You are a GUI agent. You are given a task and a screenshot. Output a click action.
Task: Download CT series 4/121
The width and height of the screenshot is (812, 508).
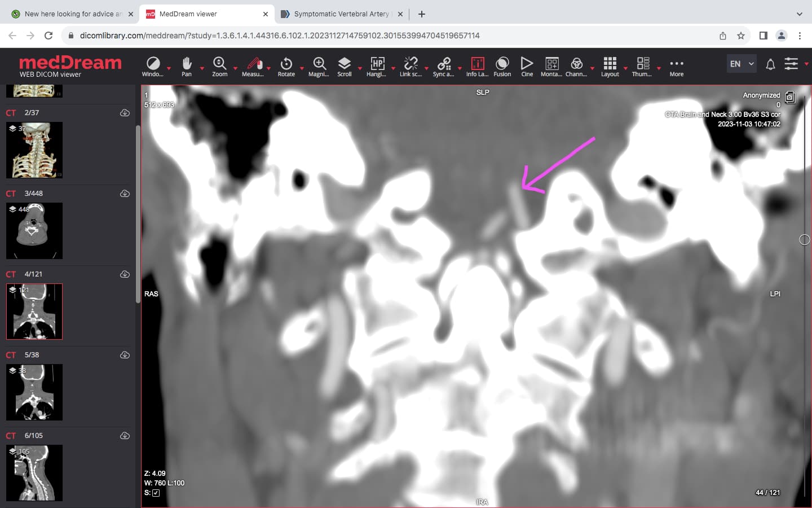(x=125, y=274)
